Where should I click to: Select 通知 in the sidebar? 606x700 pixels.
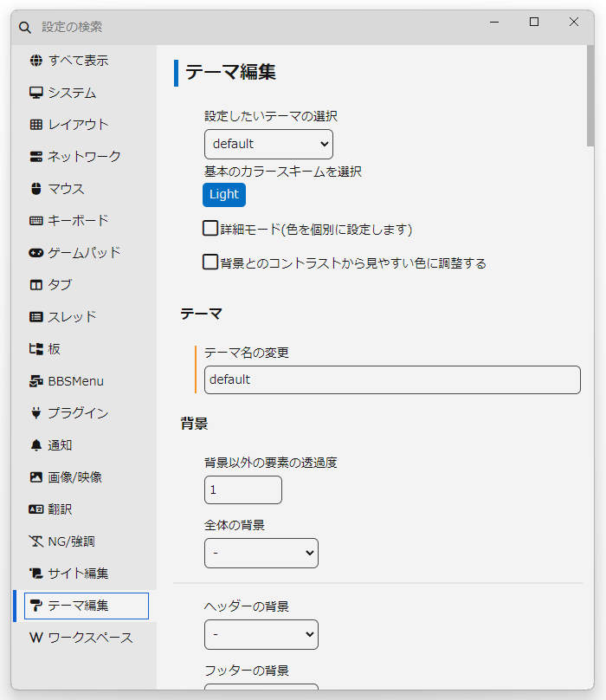(x=60, y=445)
